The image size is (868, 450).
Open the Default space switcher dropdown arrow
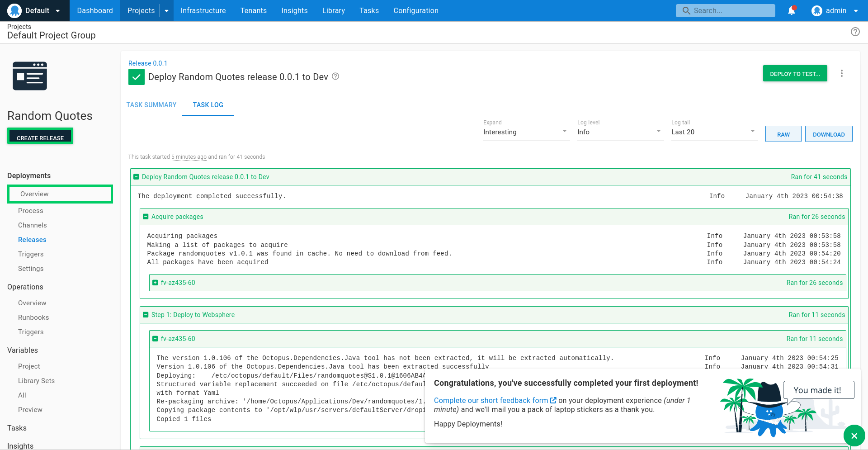58,11
